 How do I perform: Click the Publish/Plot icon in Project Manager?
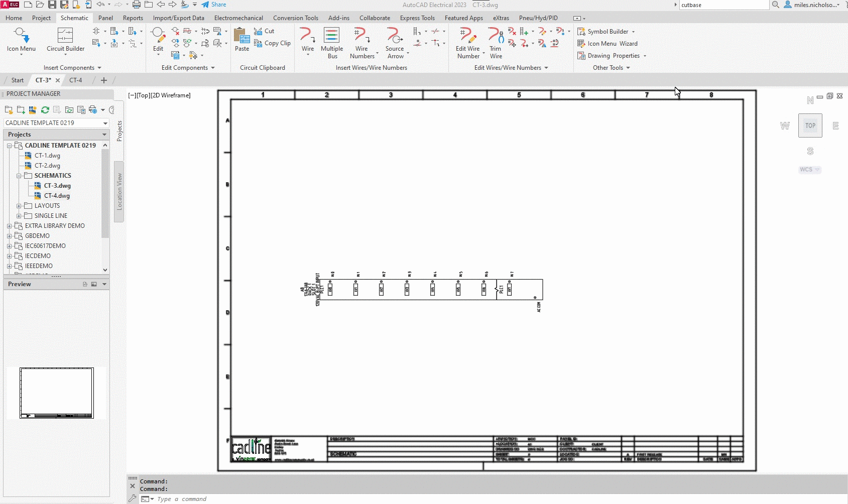click(x=93, y=110)
